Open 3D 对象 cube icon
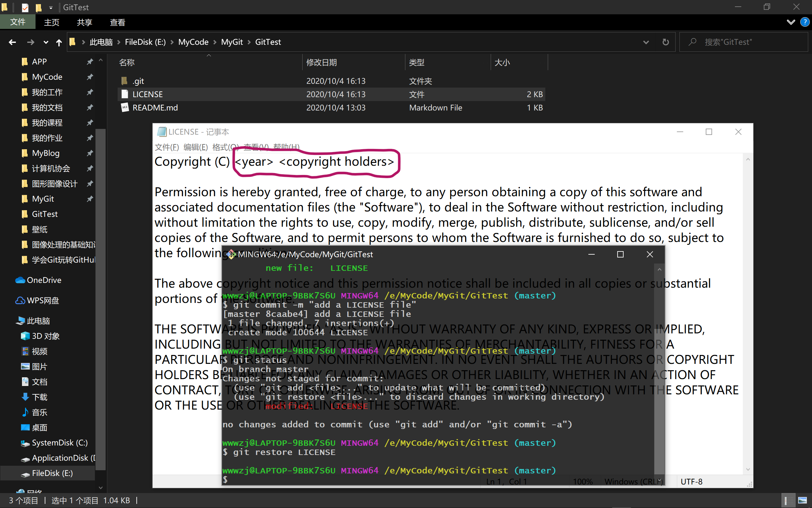Screen dimensions: 812x508 pyautogui.click(x=25, y=336)
